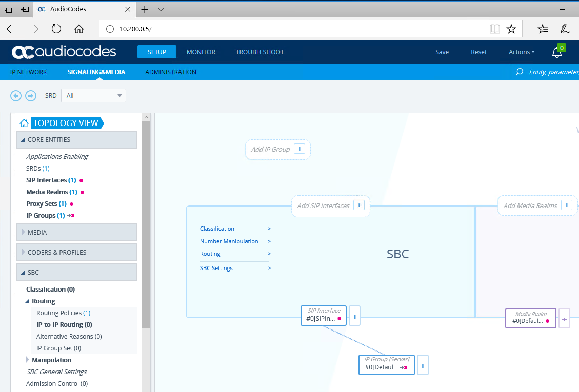Open the Actions dropdown menu
The image size is (579, 392).
point(522,52)
